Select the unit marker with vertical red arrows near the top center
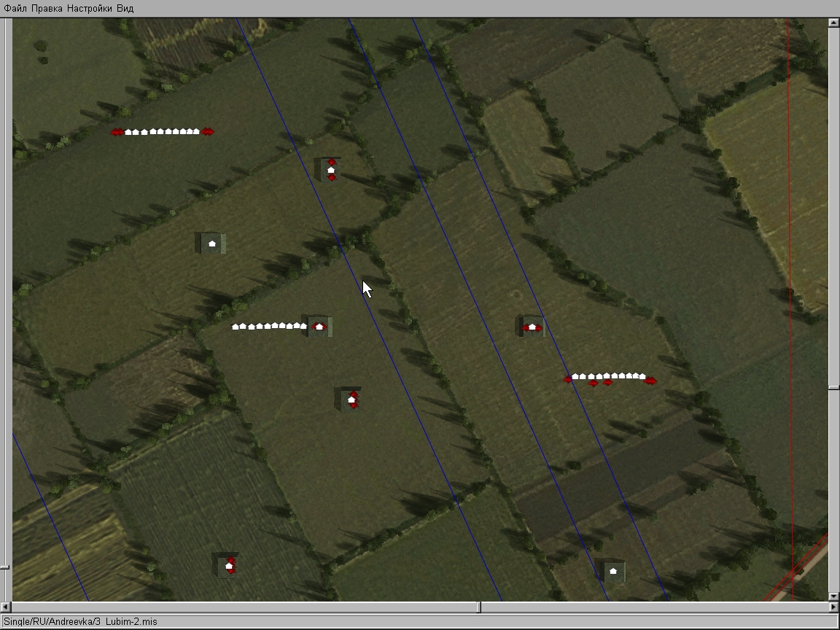 pyautogui.click(x=331, y=170)
